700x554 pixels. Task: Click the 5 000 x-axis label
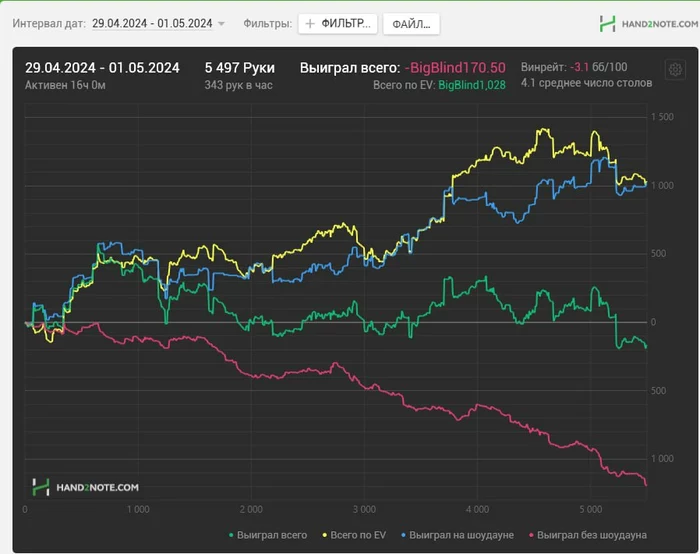[591, 509]
